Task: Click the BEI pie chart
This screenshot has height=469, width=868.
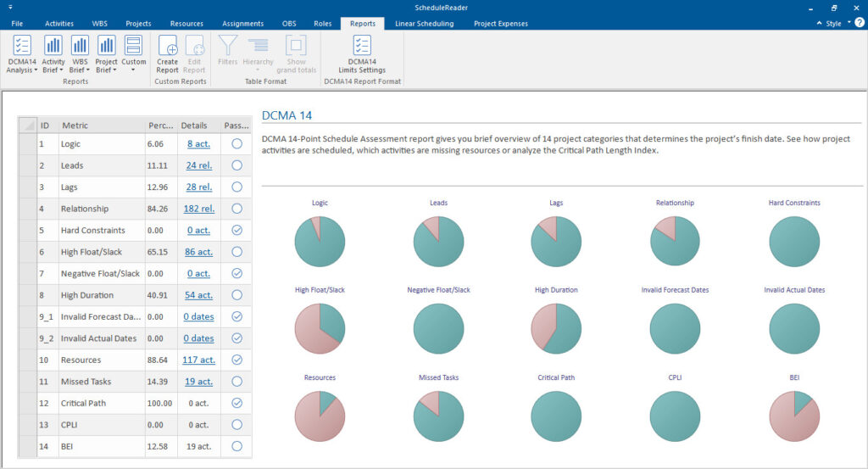Action: 794,416
